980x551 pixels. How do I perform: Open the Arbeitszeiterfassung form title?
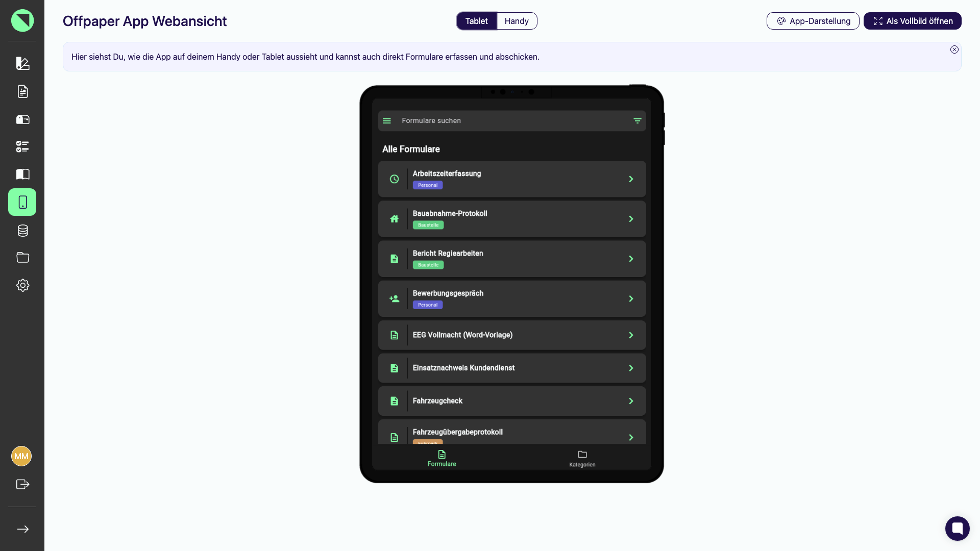pyautogui.click(x=447, y=173)
